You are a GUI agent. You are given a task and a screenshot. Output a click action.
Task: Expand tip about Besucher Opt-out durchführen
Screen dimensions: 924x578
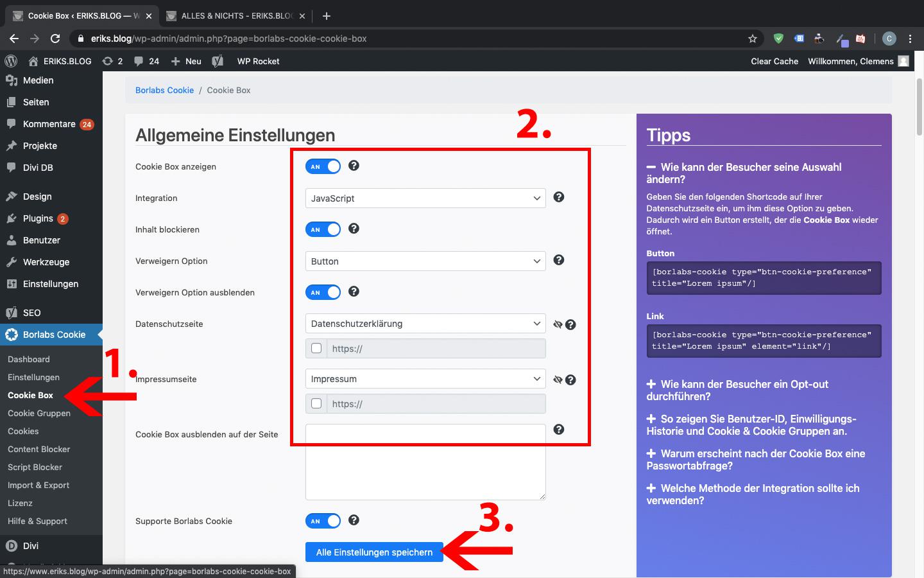pyautogui.click(x=738, y=390)
